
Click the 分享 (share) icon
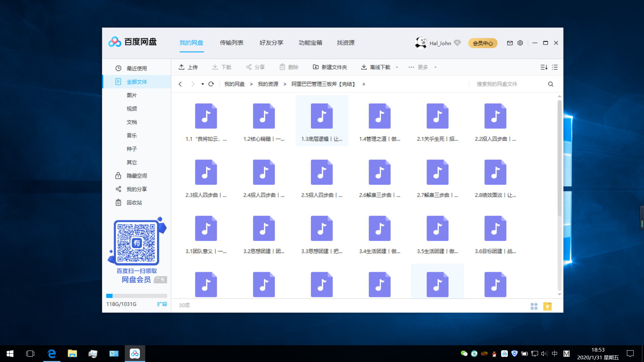[x=249, y=67]
